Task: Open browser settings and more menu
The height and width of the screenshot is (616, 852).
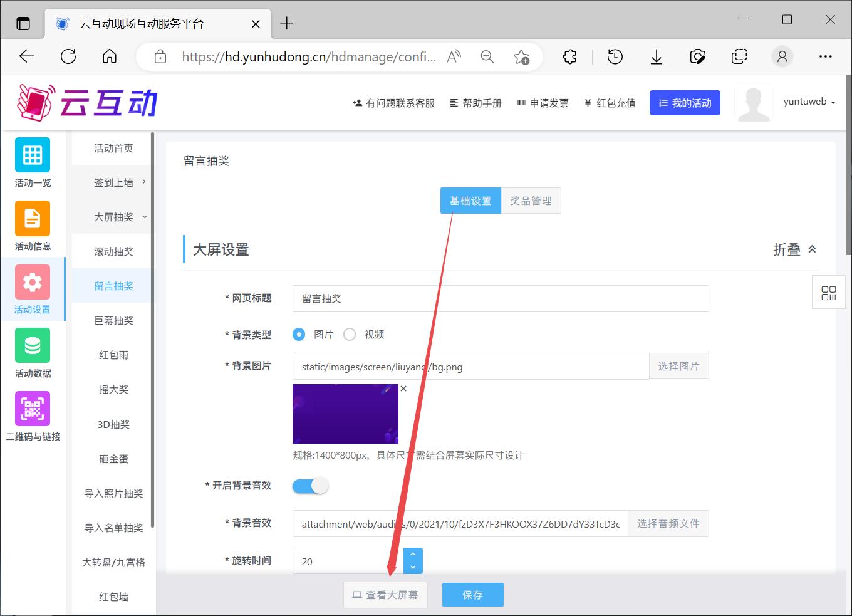Action: (826, 57)
